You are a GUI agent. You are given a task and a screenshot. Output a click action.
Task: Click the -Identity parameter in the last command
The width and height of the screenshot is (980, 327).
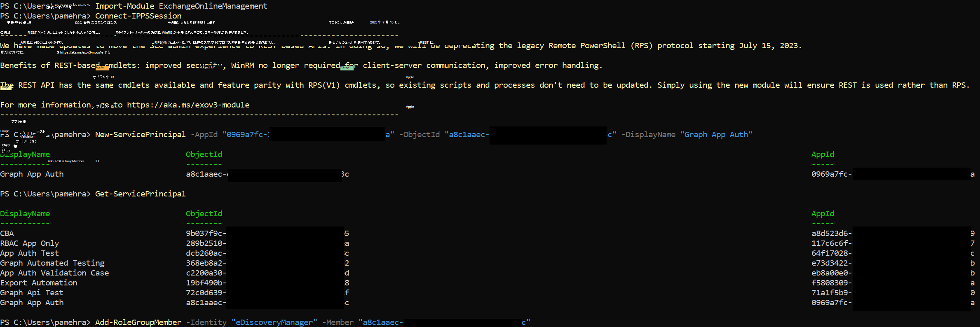pyautogui.click(x=206, y=322)
